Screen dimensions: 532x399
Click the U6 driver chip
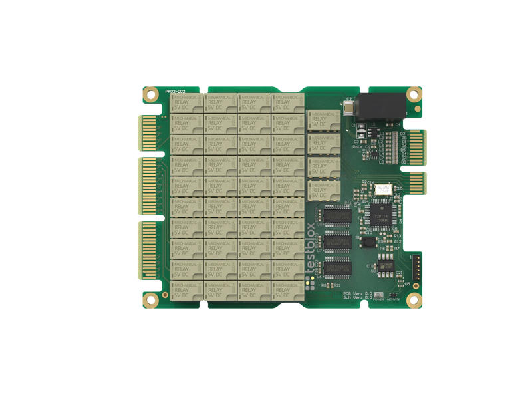tap(338, 269)
